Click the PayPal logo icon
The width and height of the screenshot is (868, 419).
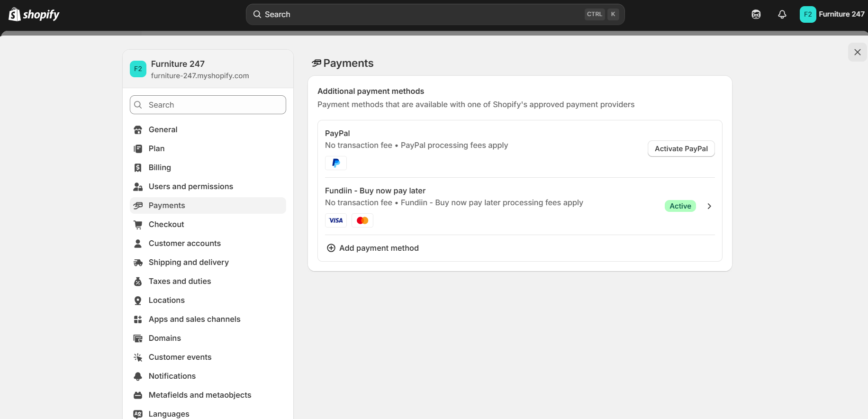pos(336,163)
